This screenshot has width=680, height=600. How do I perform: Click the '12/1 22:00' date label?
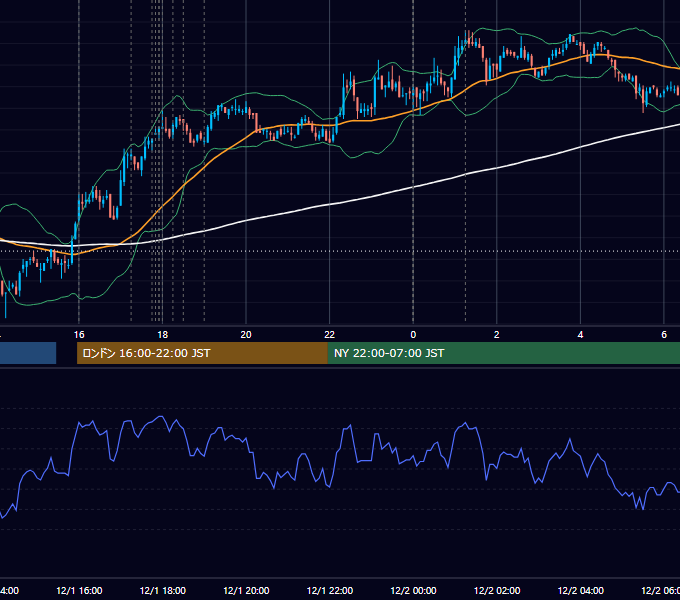330,590
